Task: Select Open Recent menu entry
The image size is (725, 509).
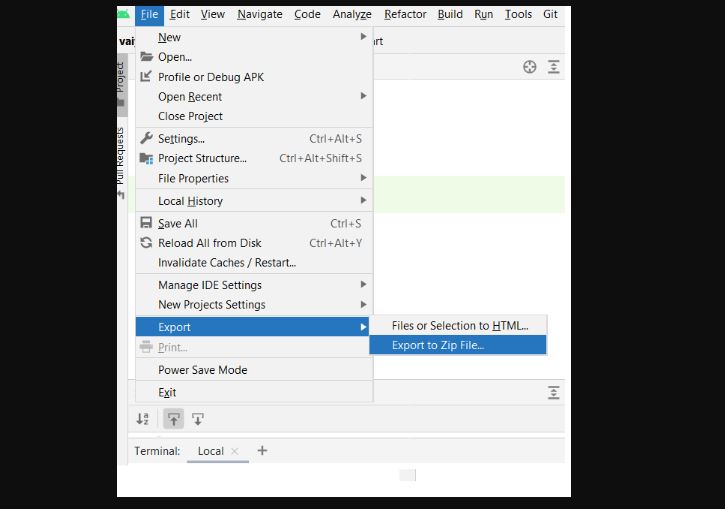Action: point(254,96)
